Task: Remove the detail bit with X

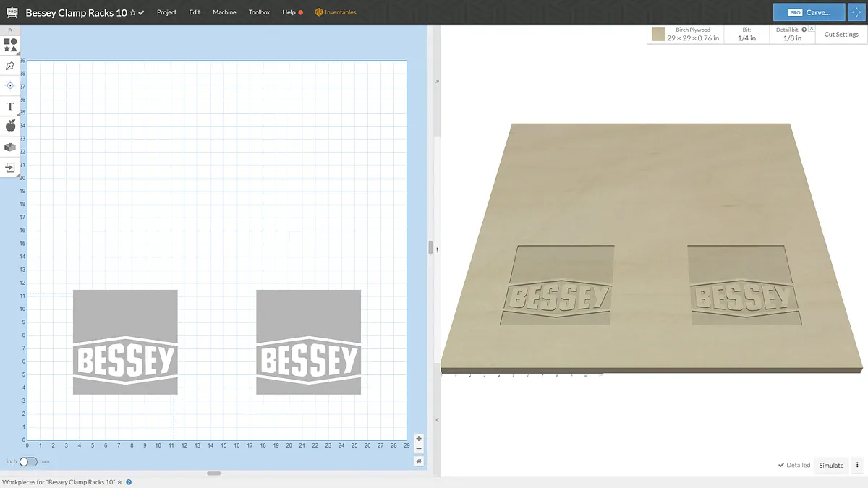Action: tap(812, 29)
